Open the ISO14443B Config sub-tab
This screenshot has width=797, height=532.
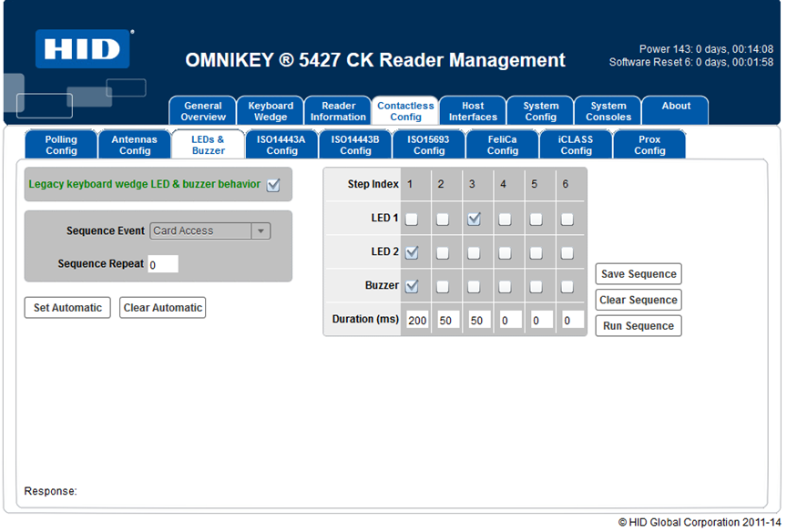tap(355, 145)
